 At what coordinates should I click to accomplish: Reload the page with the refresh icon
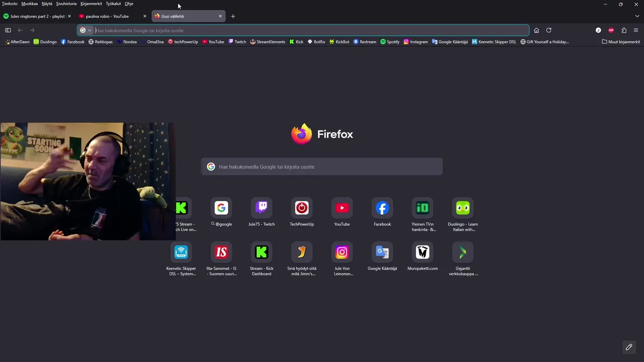pyautogui.click(x=549, y=30)
